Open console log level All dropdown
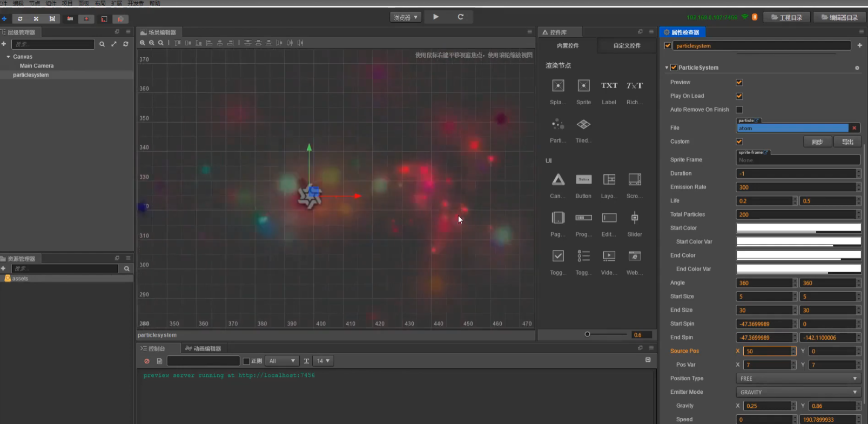This screenshot has height=424, width=868. click(x=282, y=361)
